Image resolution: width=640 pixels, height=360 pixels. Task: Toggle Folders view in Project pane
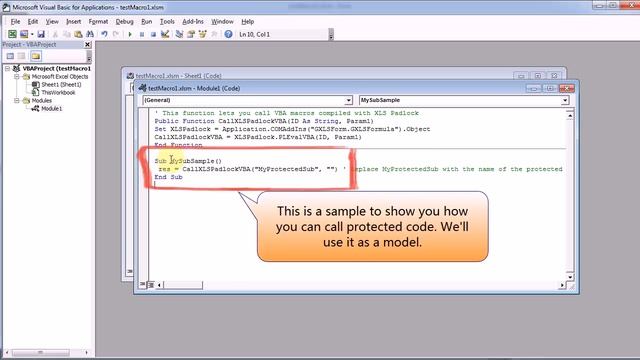pyautogui.click(x=36, y=56)
